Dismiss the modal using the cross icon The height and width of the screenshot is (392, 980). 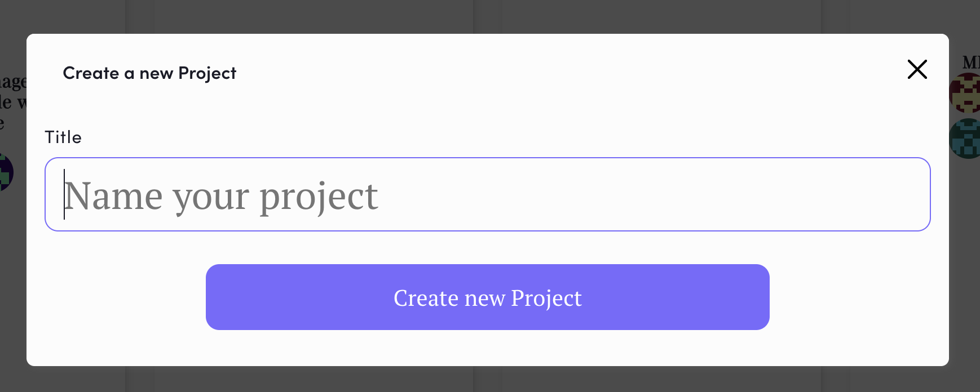[x=917, y=70]
